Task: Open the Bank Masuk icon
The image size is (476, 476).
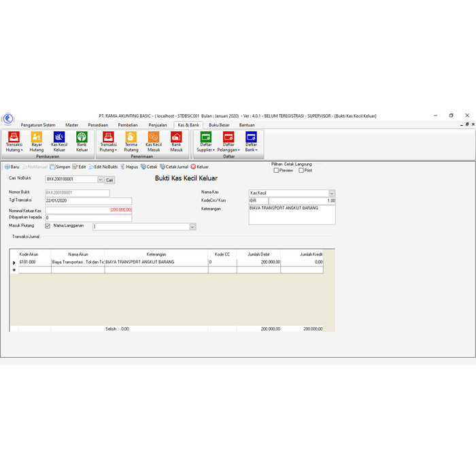Action: [176, 141]
